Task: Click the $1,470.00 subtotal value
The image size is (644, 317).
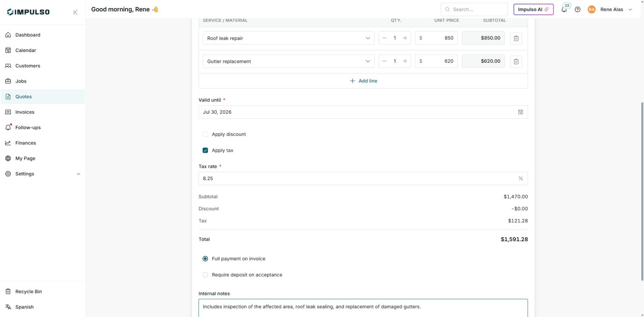Action: [x=516, y=197]
